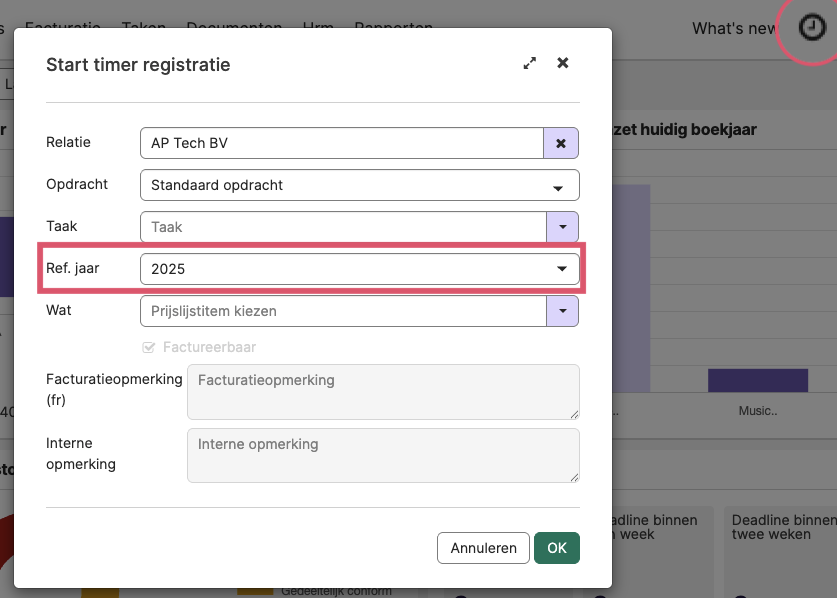Toggle the Factureerbaar checkbox
Screen dimensions: 837x598
point(148,348)
